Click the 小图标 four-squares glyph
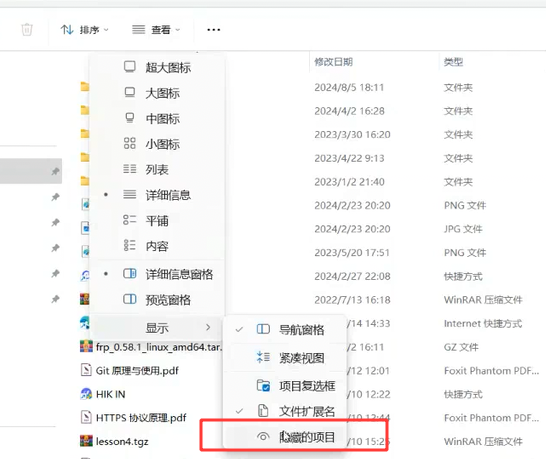Viewport: 546px width, 459px height. tap(130, 143)
